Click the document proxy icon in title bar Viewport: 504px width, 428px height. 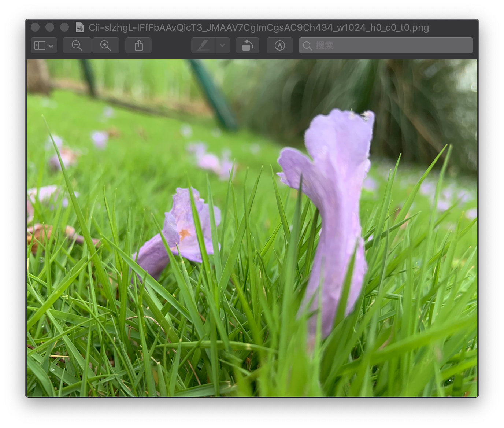(x=79, y=27)
